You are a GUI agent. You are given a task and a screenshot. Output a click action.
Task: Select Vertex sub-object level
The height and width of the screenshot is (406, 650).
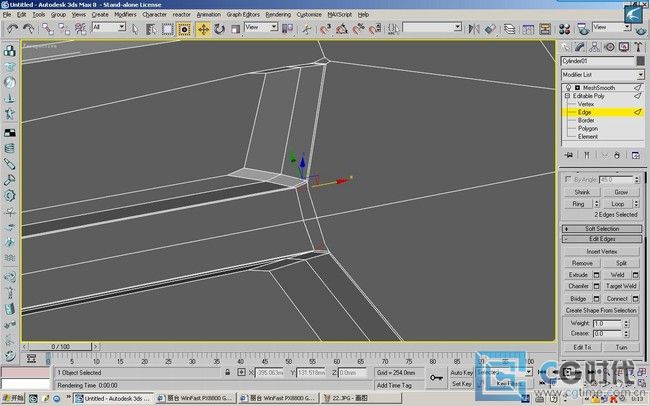tap(585, 104)
